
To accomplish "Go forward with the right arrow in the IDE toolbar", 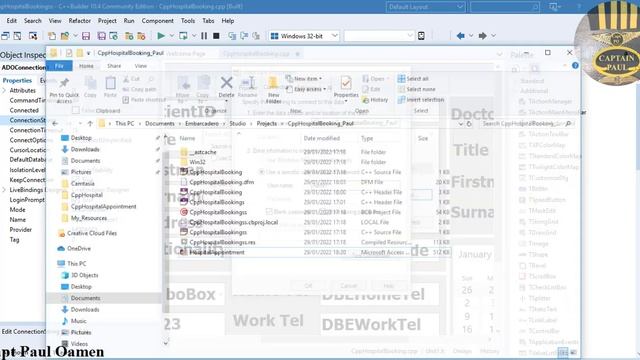I will 482,36.
